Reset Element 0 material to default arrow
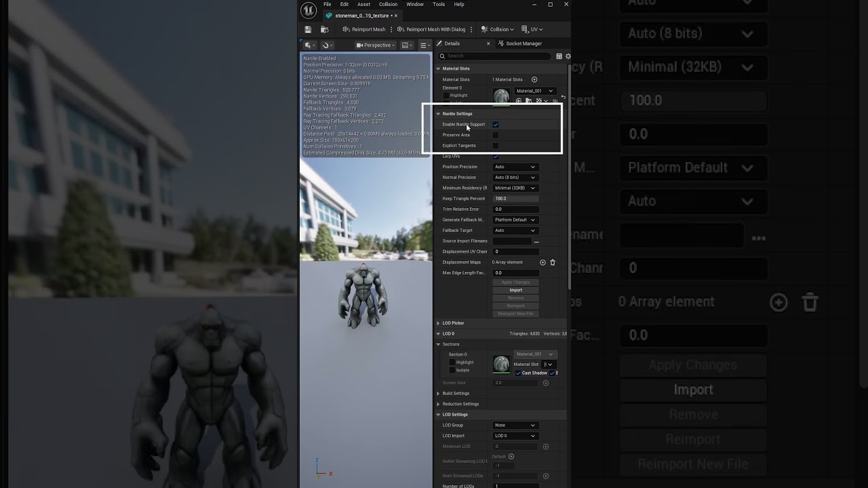 563,97
